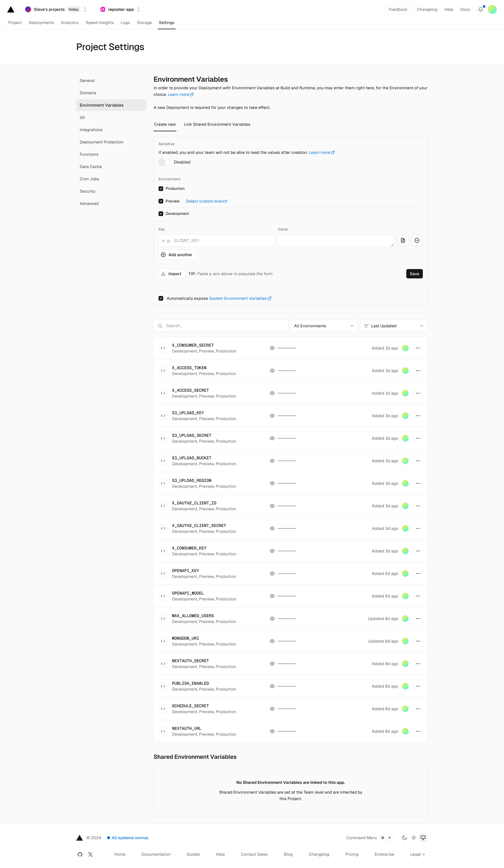Viewport: 504px width, 868px height.
Task: Switch to dark theme moon icon
Action: [x=404, y=838]
